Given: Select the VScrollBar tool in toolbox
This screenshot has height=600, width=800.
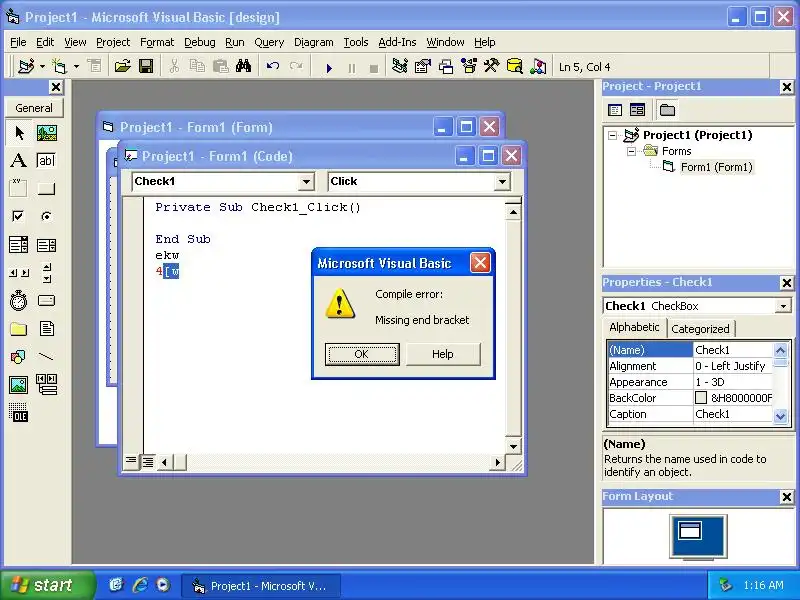Looking at the screenshot, I should pyautogui.click(x=46, y=273).
